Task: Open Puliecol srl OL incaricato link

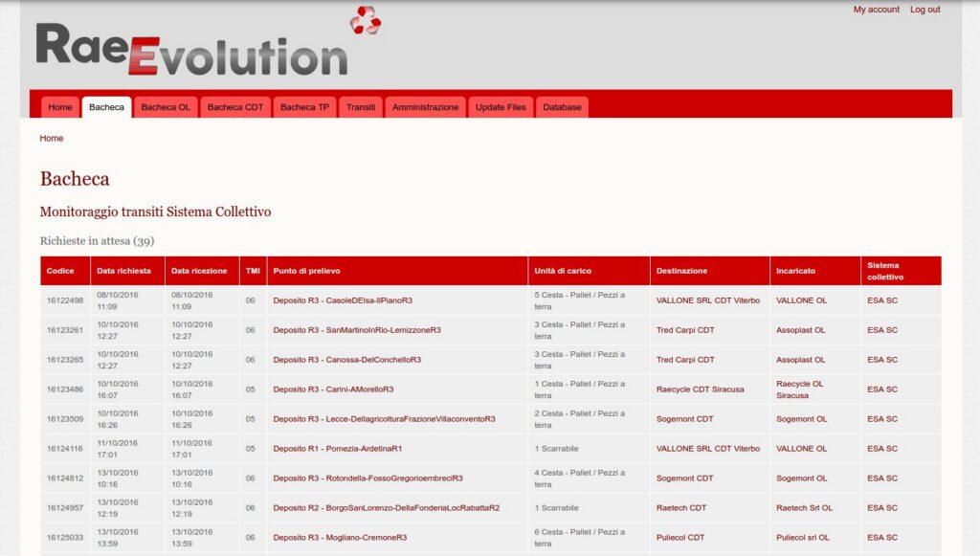Action: [803, 537]
